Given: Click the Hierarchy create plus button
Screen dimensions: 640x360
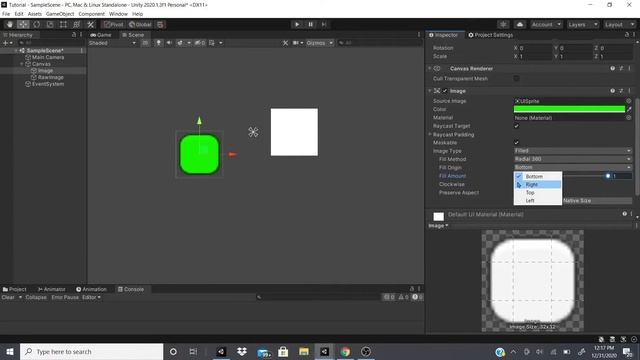Looking at the screenshot, I should tap(7, 43).
